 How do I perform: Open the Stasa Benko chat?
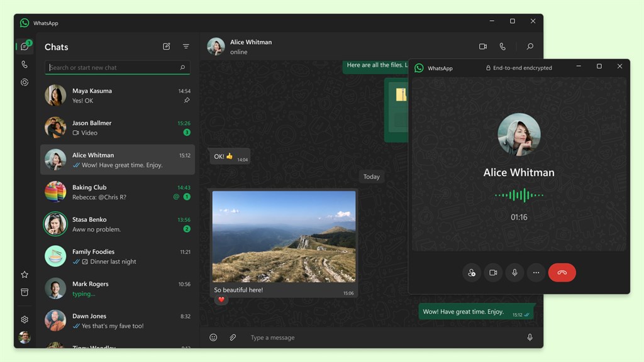[118, 224]
